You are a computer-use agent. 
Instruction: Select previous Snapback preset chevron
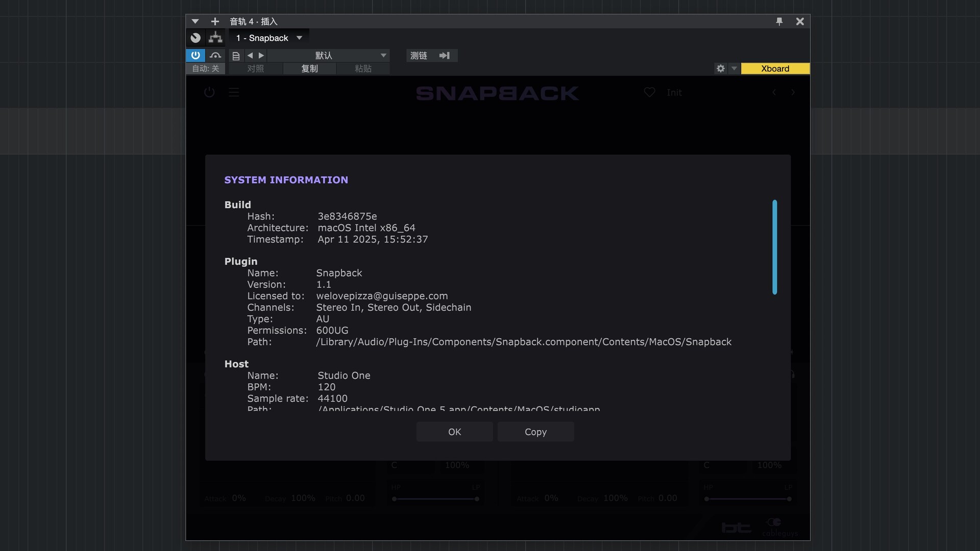pos(774,92)
